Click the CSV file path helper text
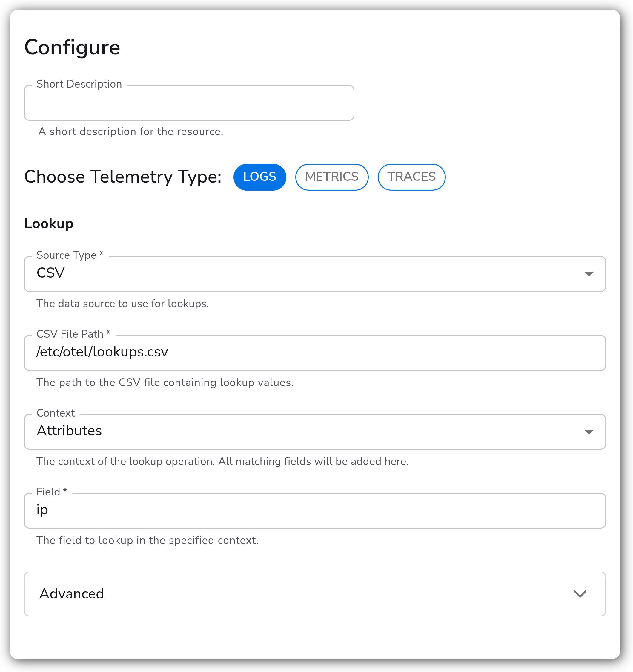This screenshot has width=633, height=672. tap(165, 382)
